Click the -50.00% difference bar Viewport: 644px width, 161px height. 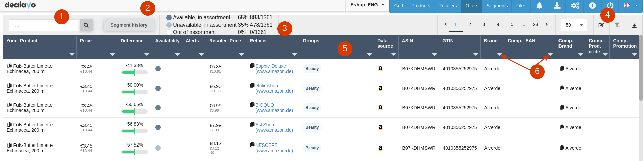(x=134, y=92)
